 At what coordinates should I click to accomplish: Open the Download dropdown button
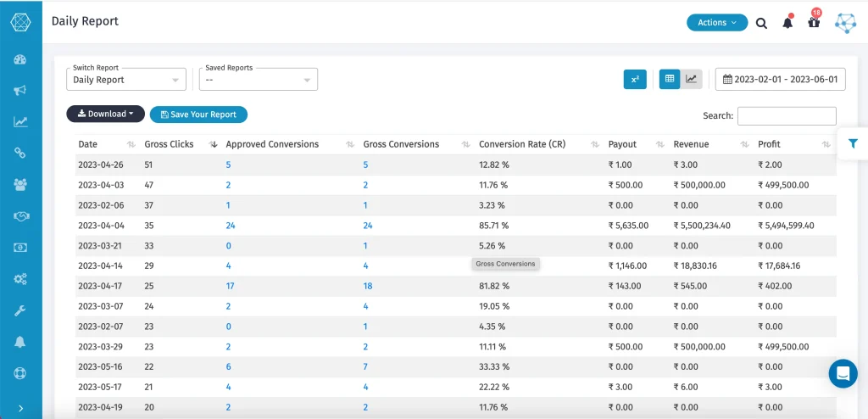(x=105, y=114)
